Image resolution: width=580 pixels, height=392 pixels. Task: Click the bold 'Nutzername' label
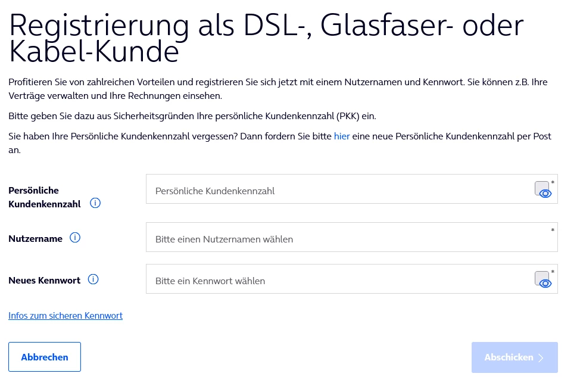click(35, 238)
